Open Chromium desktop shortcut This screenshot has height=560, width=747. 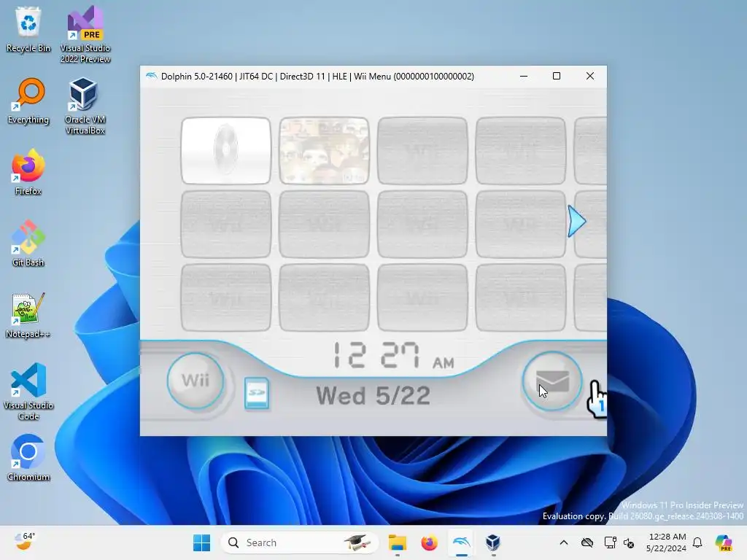click(28, 458)
